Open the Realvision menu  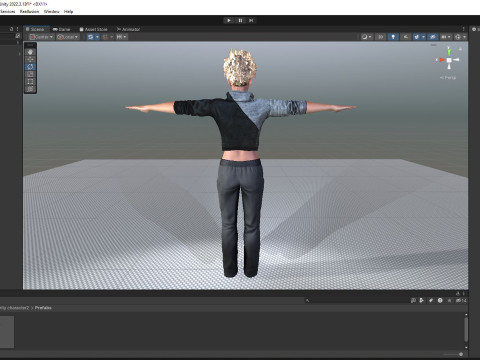[29, 11]
